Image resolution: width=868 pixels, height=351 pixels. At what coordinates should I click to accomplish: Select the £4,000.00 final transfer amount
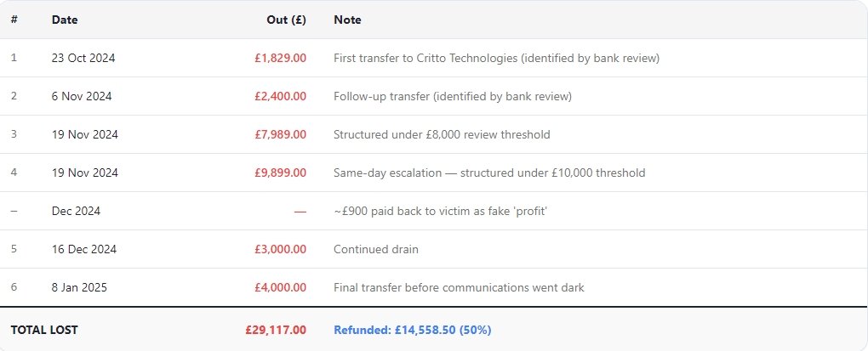280,287
